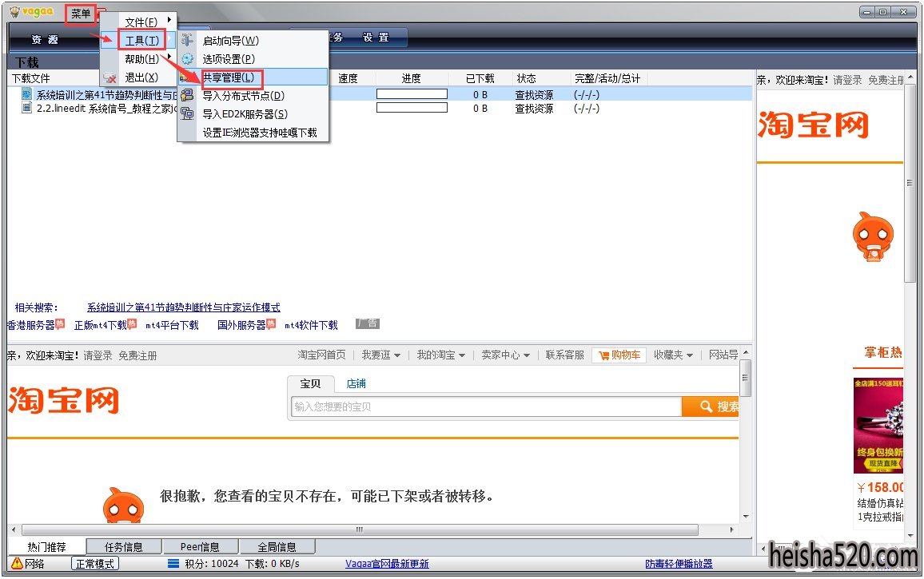Click the orange search magnifier icon
This screenshot has height=579, width=924.
705,406
